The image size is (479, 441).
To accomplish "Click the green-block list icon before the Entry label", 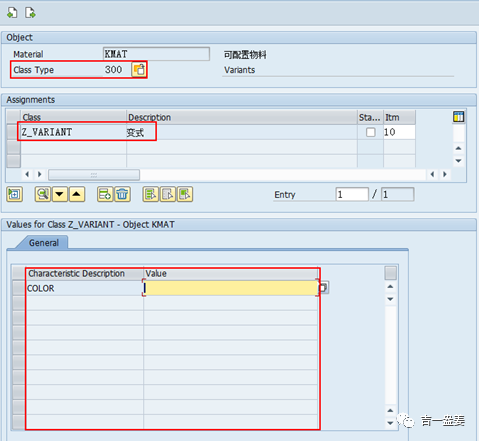I will pos(185,194).
